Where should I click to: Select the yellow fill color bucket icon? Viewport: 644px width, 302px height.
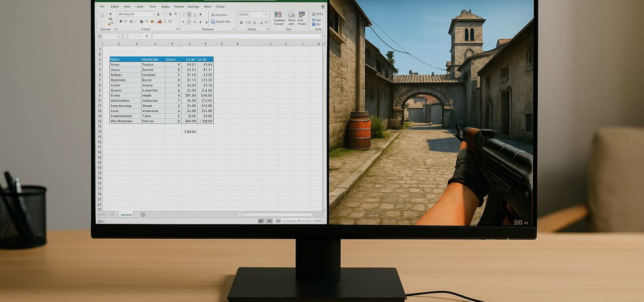152,22
